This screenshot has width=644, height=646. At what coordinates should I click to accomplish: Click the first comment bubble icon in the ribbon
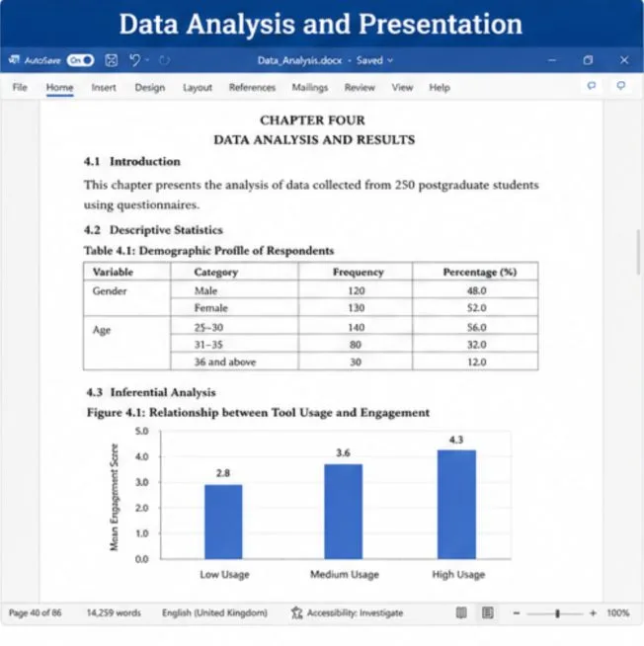592,85
